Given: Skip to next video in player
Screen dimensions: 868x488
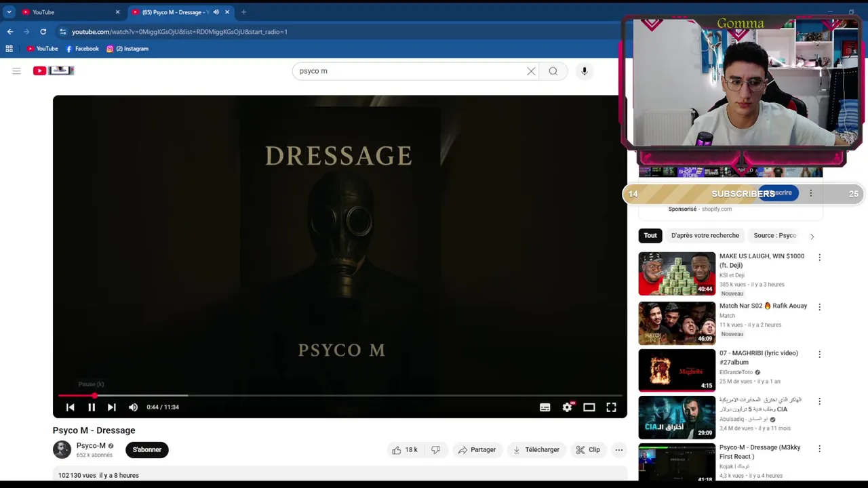Looking at the screenshot, I should click(112, 407).
